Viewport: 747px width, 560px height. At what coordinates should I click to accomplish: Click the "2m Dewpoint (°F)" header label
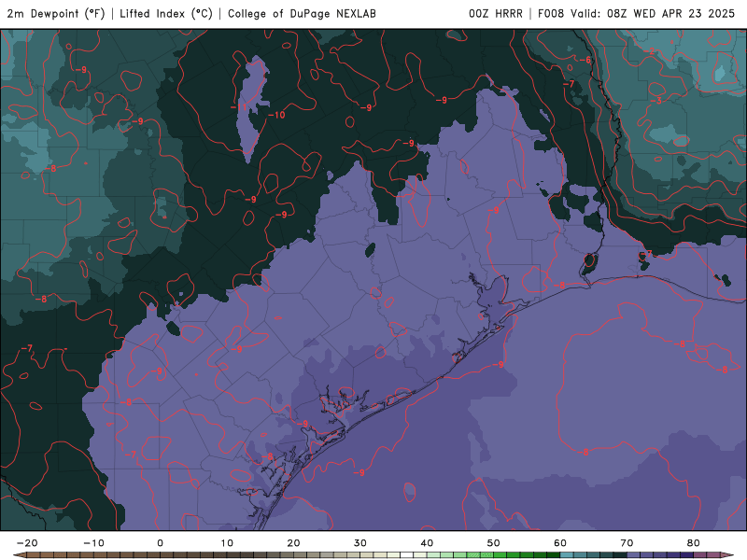pos(56,14)
